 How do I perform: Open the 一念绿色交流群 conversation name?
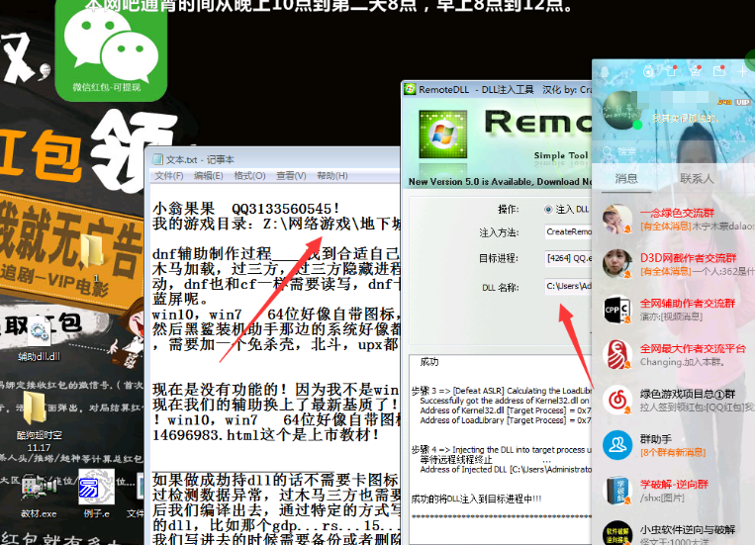point(677,213)
